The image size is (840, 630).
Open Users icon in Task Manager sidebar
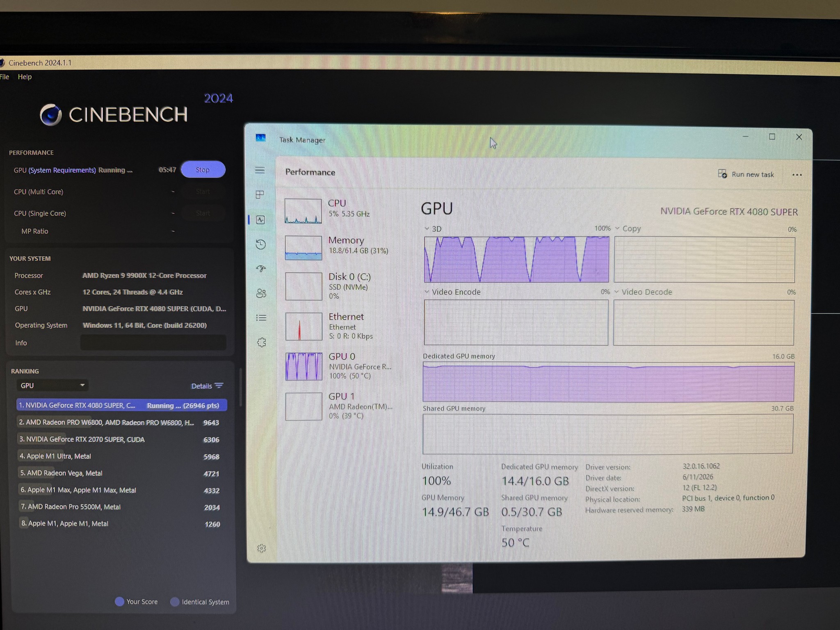tap(261, 293)
